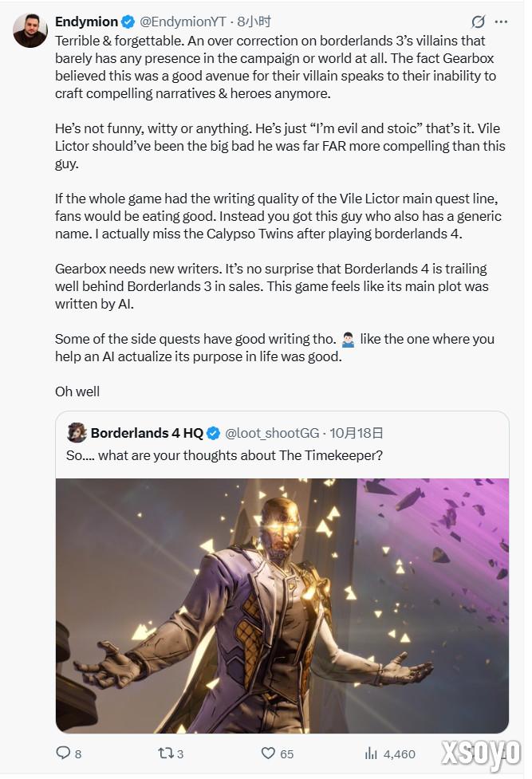Open the Endymion display name link
This screenshot has height=779, width=532.
click(86, 22)
